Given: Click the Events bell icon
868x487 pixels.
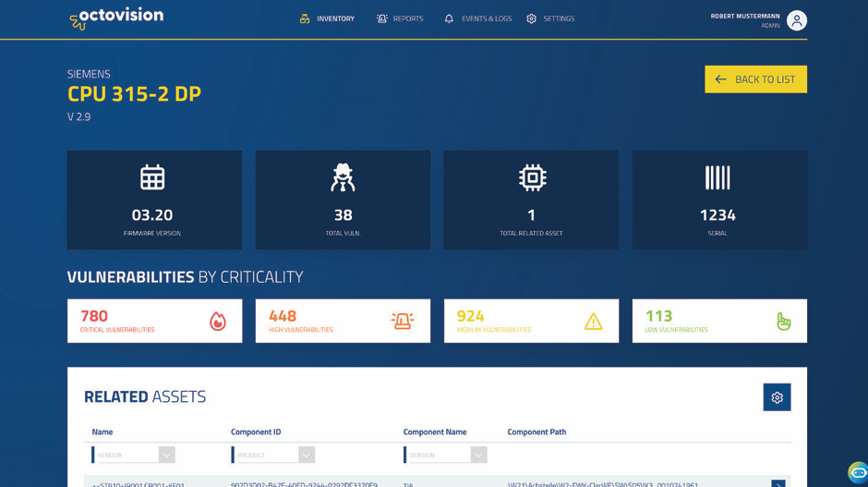Looking at the screenshot, I should click(x=449, y=18).
